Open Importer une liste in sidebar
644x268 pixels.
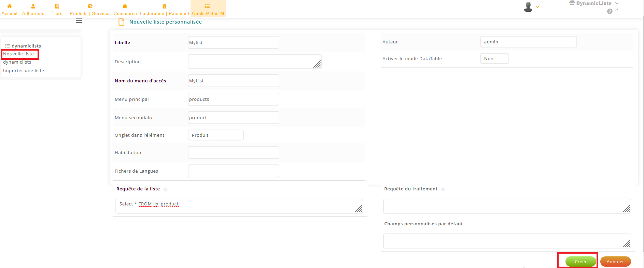(24, 71)
